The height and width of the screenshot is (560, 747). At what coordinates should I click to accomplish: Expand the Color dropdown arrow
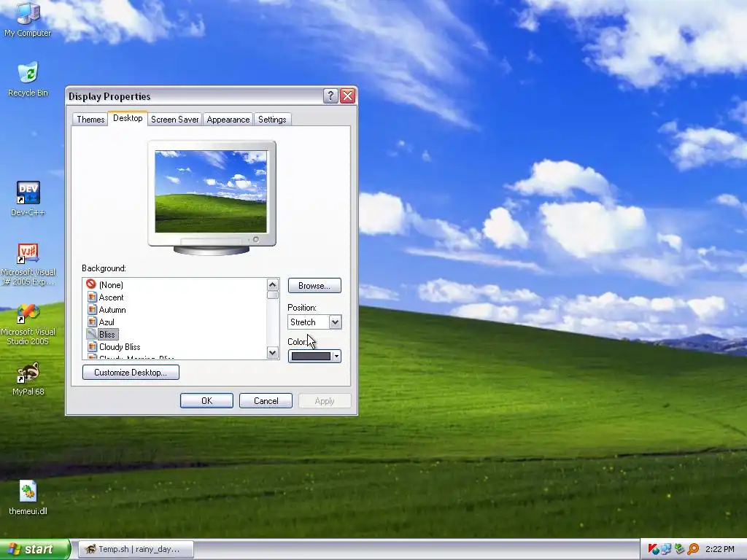tap(337, 356)
